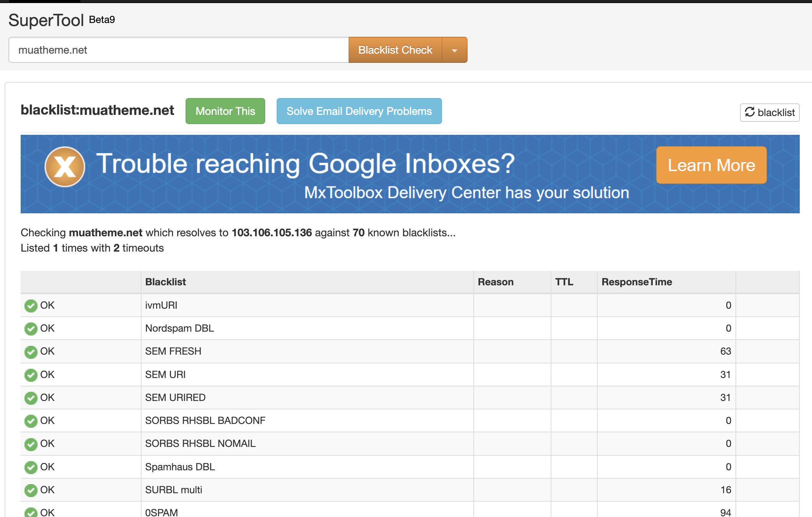Click the green check icon for SEM FRESH

pyautogui.click(x=31, y=352)
